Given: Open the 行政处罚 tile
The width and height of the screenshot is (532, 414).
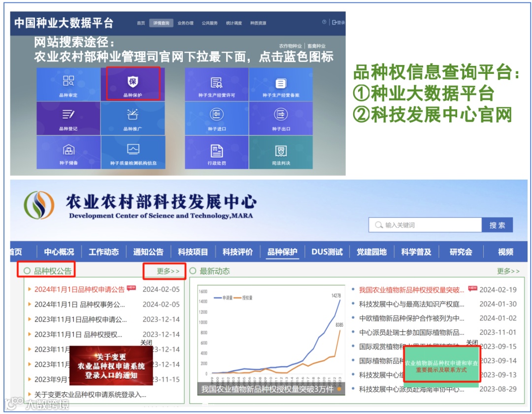Looking at the screenshot, I should point(216,152).
